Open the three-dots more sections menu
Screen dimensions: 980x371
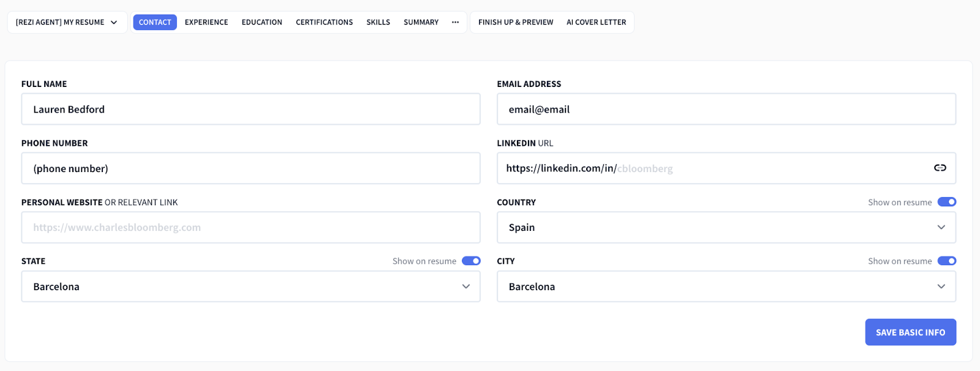tap(455, 22)
